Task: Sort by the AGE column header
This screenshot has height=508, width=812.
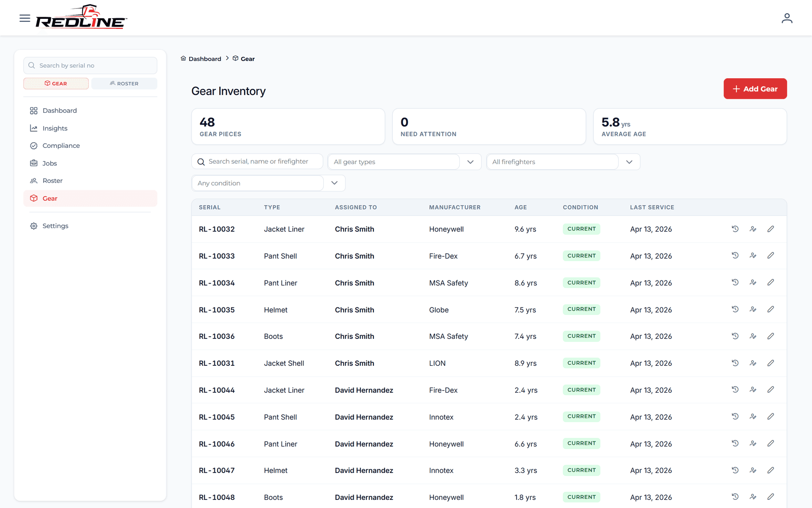Action: click(521, 207)
